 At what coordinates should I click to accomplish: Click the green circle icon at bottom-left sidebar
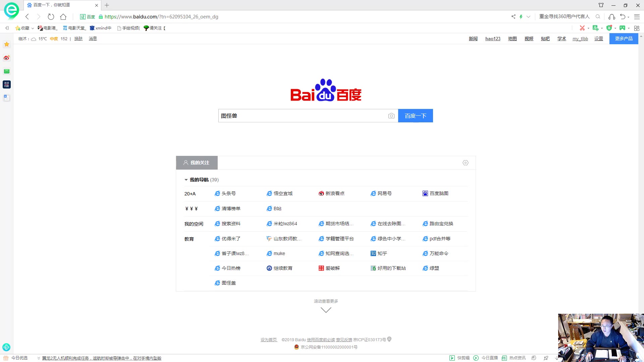click(x=6, y=347)
